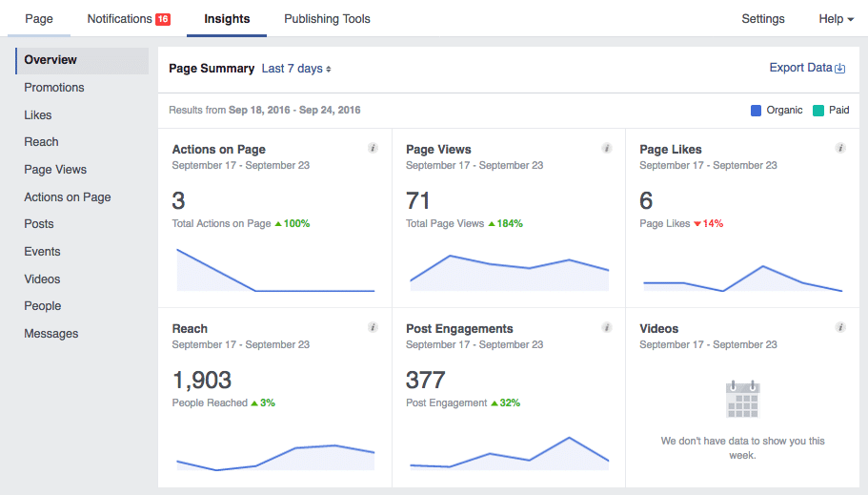Image resolution: width=868 pixels, height=495 pixels.
Task: Expand the Help menu
Action: [836, 19]
